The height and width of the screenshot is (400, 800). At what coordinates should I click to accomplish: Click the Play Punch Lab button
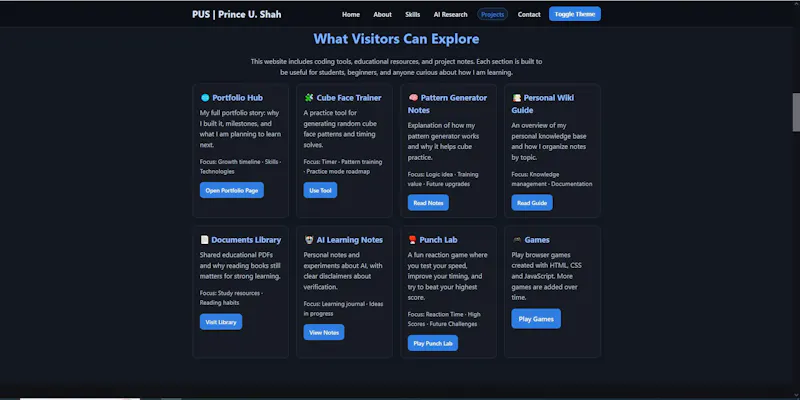coord(433,343)
